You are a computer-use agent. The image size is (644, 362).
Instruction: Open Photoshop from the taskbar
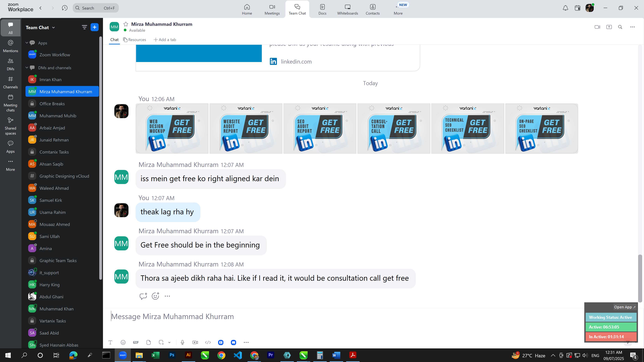(x=172, y=355)
